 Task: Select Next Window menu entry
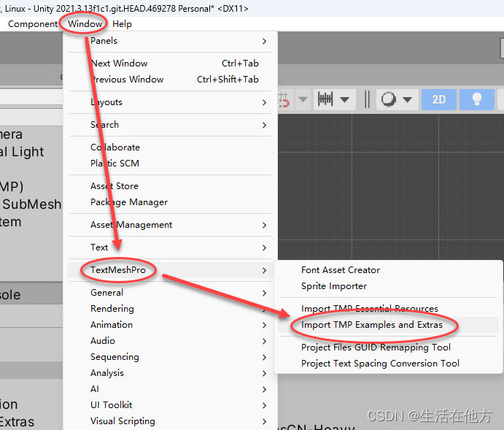click(x=171, y=64)
